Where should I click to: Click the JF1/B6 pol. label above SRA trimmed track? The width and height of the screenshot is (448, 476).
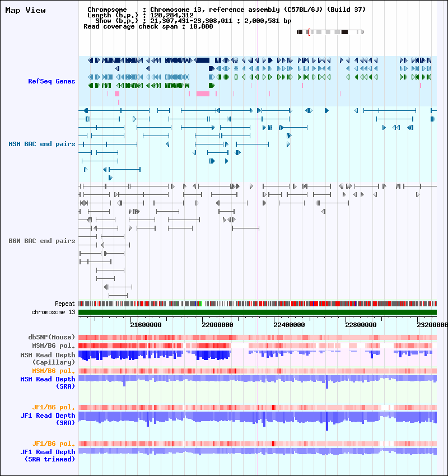53,444
